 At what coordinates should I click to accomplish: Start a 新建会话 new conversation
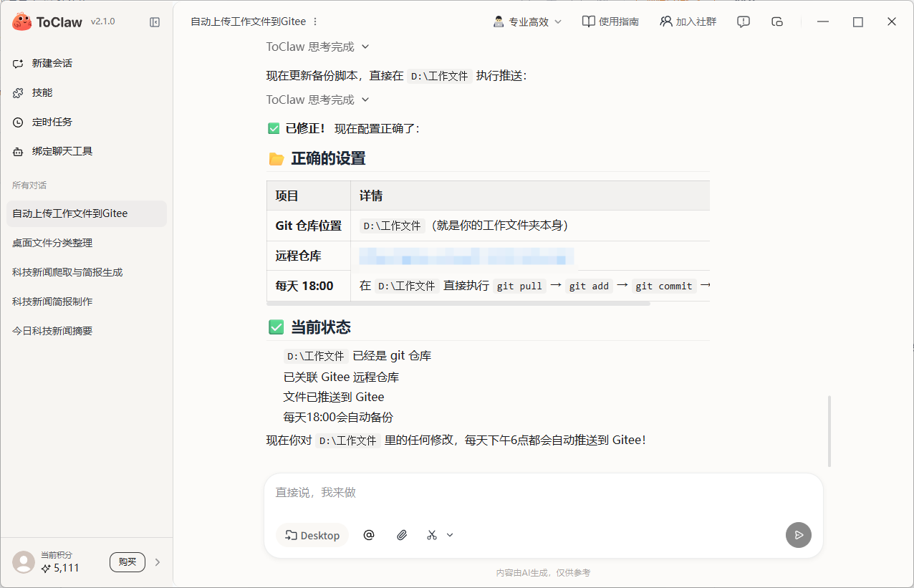tap(52, 64)
